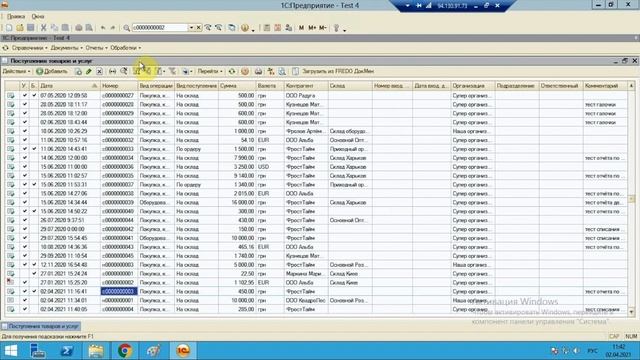Click the Номер column header

pyautogui.click(x=119, y=86)
